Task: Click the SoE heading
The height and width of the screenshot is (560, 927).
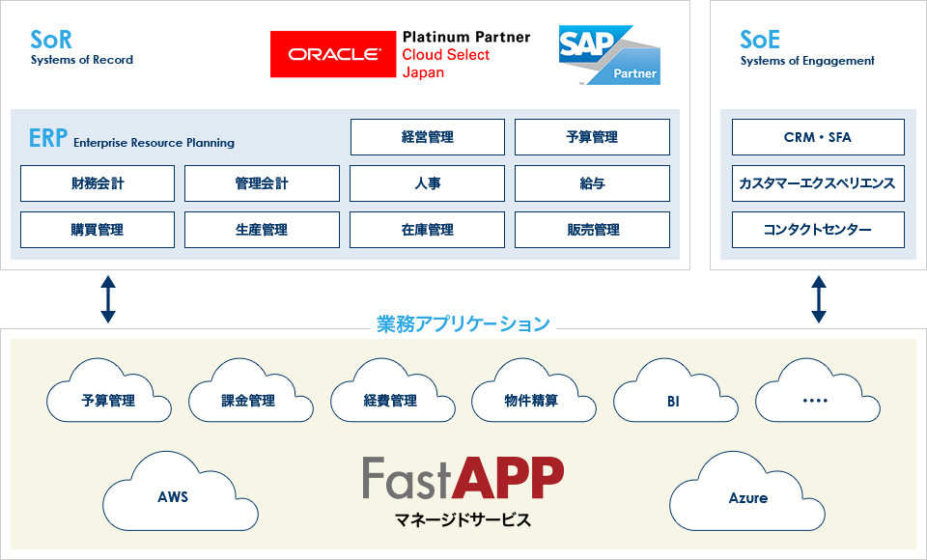Action: click(760, 40)
